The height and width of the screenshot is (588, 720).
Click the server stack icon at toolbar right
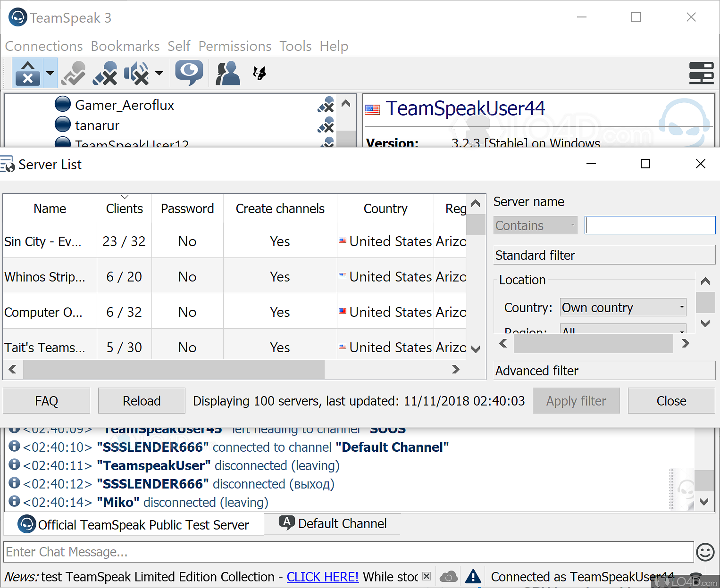coord(701,73)
